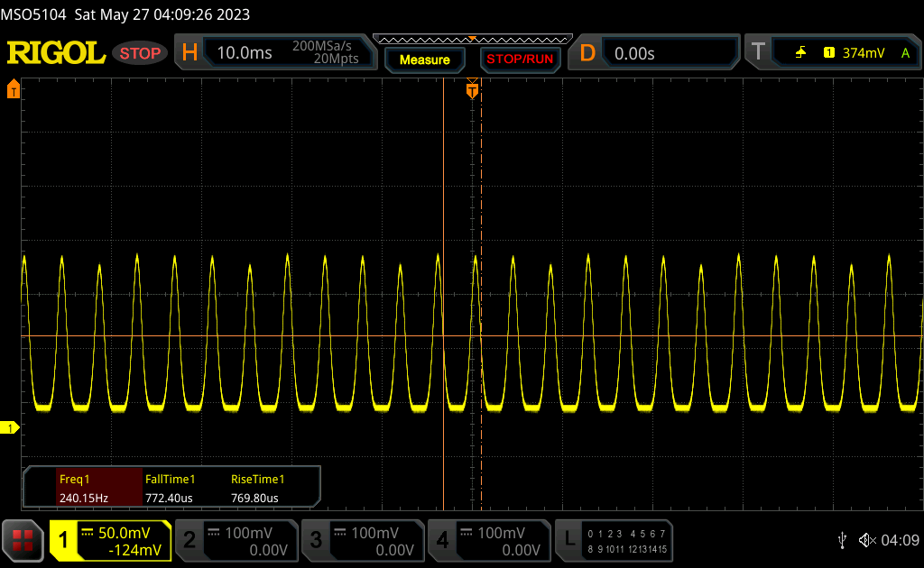Click the USB connection icon
This screenshot has width=924, height=568.
(842, 540)
